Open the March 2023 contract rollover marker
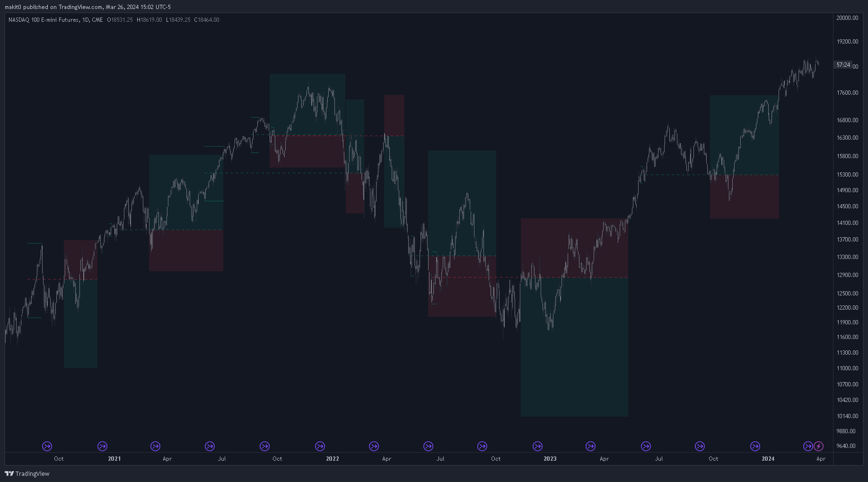Viewport: 868px width, 482px height. coord(590,446)
